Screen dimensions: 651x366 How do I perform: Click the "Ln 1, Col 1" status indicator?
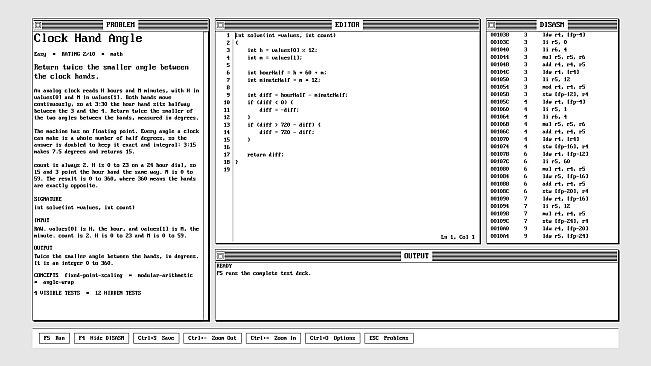click(458, 237)
